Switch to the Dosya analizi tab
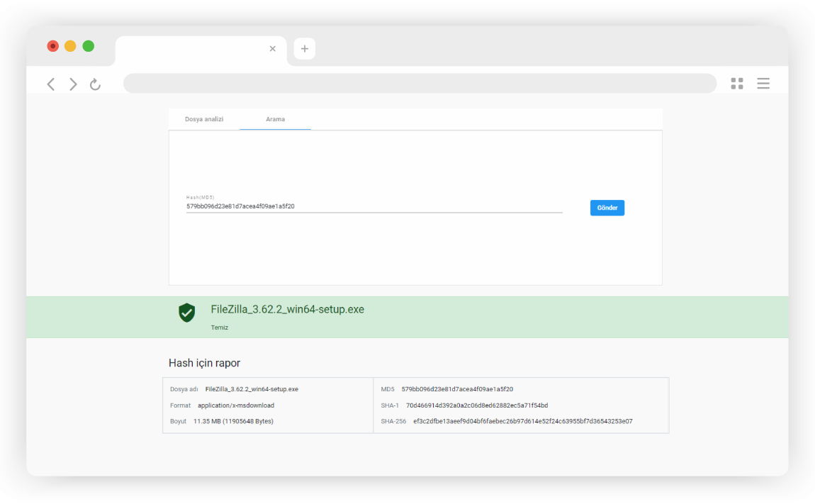 (x=204, y=119)
